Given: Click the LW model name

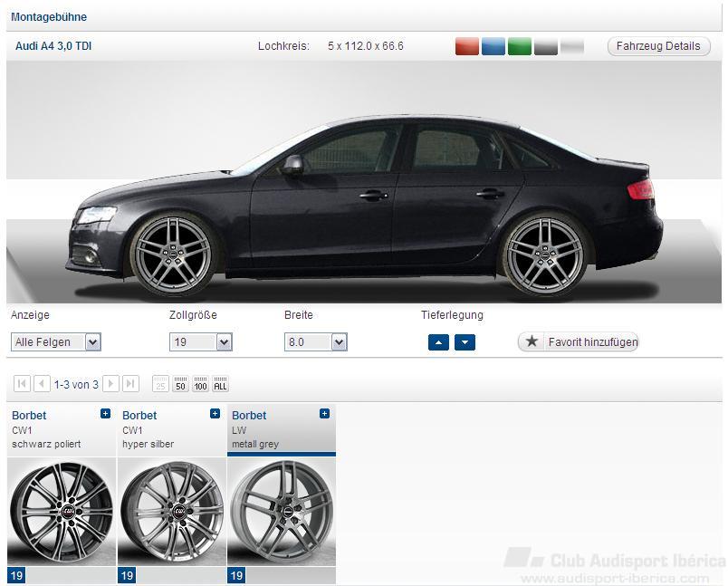Looking at the screenshot, I should pos(239,430).
